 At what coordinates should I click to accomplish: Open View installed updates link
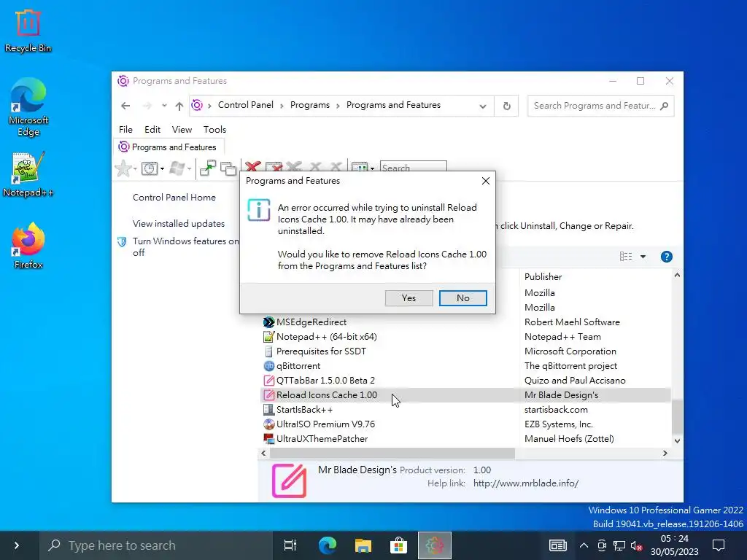point(178,223)
